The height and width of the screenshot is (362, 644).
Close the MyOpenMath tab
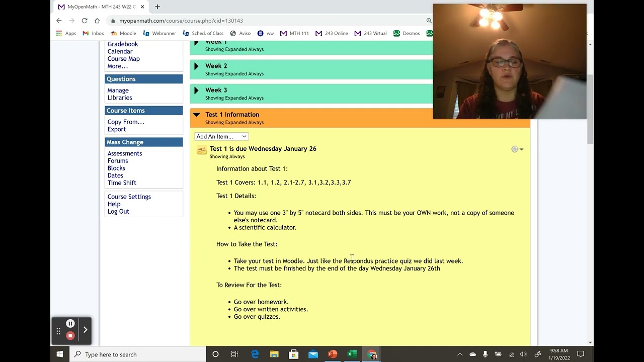coord(142,7)
